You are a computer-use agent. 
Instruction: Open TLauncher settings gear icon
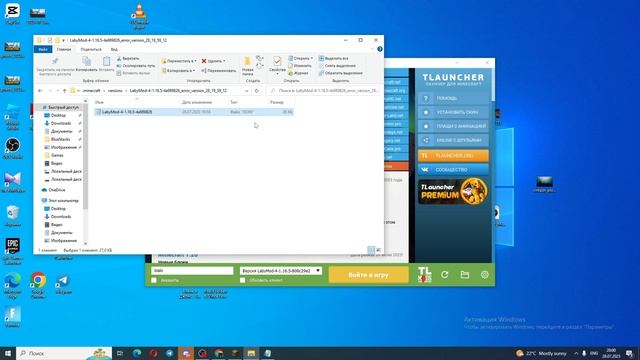pyautogui.click(x=484, y=275)
